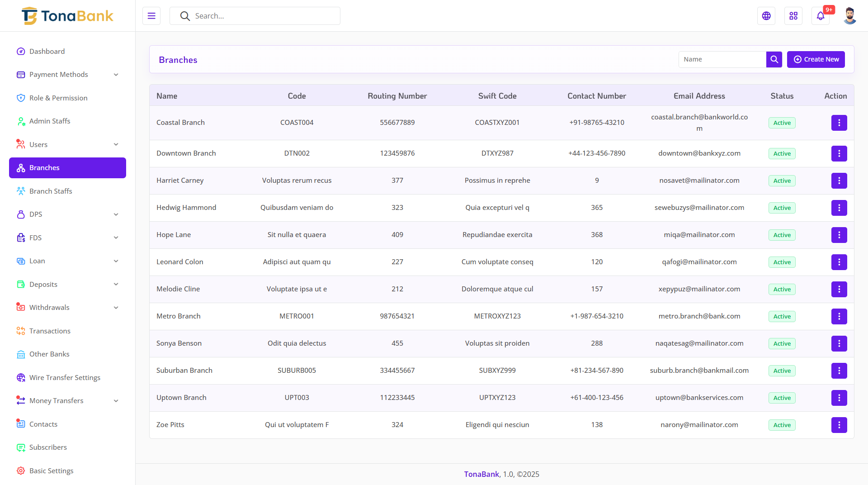Open the apps grid icon
Viewport: 868px width, 485px height.
(793, 16)
